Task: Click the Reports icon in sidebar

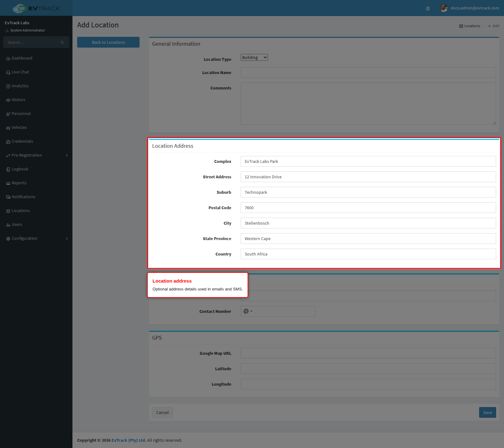Action: coord(8,183)
